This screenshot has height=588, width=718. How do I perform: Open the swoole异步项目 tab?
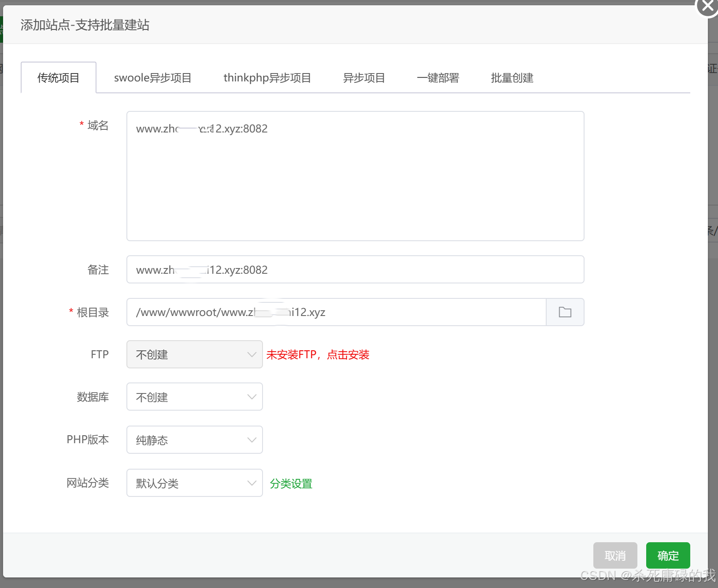pyautogui.click(x=152, y=78)
